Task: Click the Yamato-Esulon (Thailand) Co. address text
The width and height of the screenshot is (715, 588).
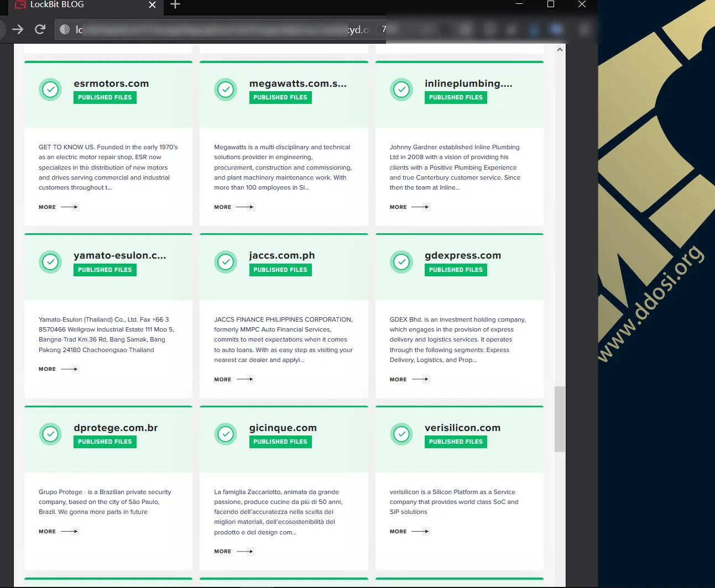Action: [106, 335]
